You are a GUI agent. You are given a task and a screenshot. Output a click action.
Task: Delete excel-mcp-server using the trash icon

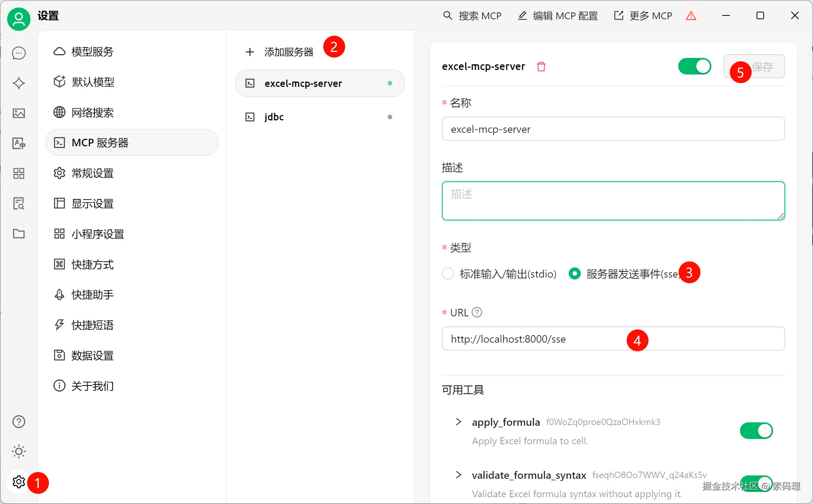(x=542, y=66)
